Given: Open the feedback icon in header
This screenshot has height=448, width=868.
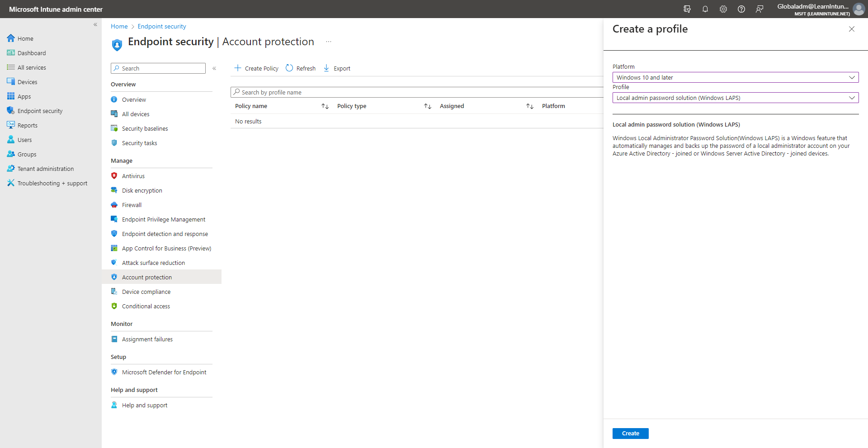Looking at the screenshot, I should pyautogui.click(x=759, y=9).
